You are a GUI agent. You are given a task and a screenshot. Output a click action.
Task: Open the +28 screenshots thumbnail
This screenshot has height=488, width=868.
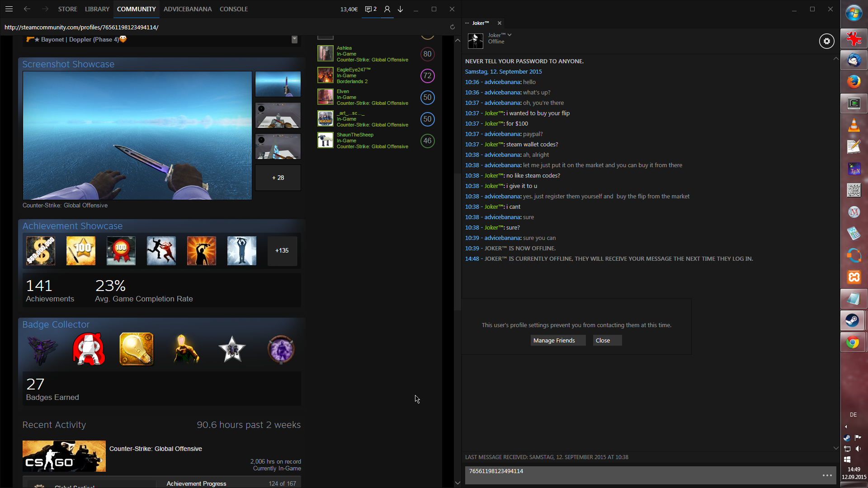point(278,178)
